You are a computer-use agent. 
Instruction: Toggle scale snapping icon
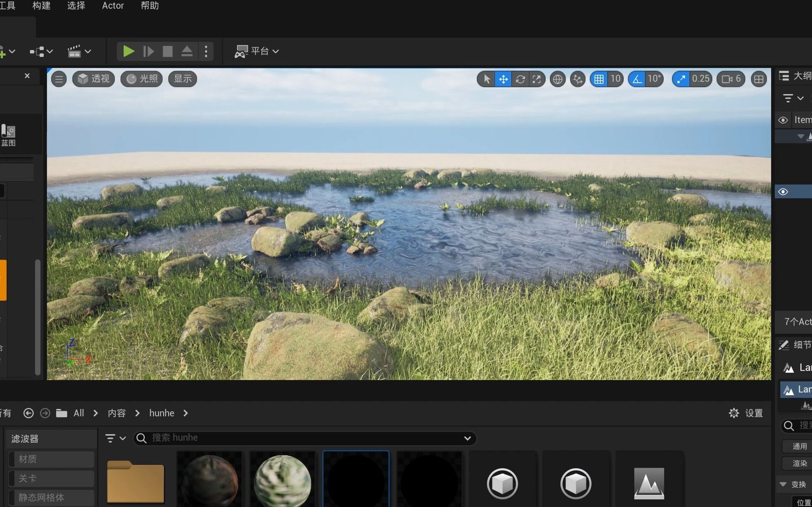coord(681,79)
